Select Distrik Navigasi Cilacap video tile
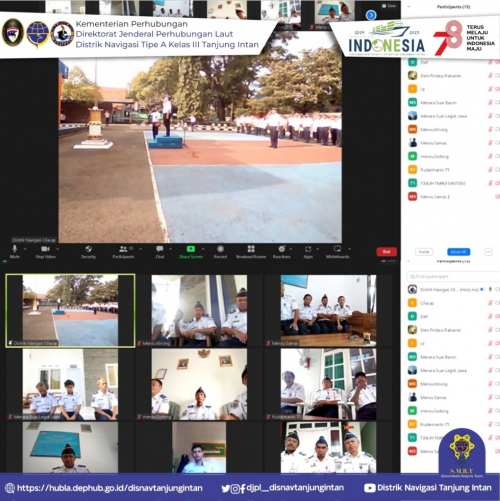The width and height of the screenshot is (500, 501). point(70,311)
